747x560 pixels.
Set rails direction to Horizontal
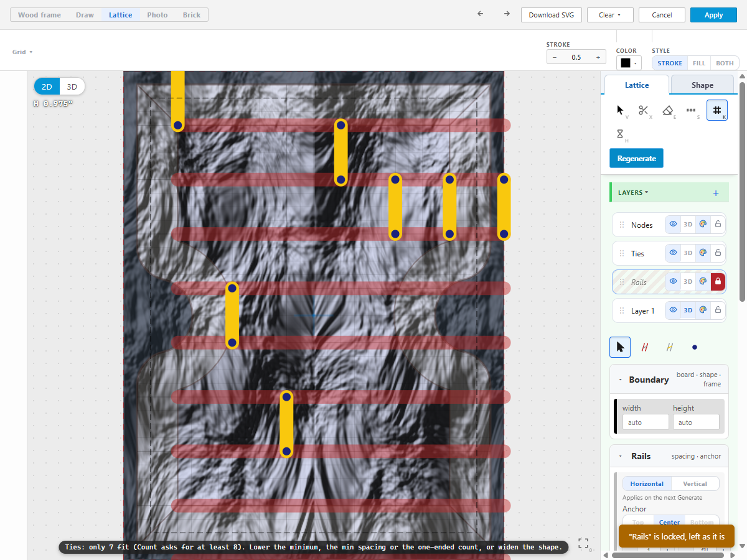[647, 483]
